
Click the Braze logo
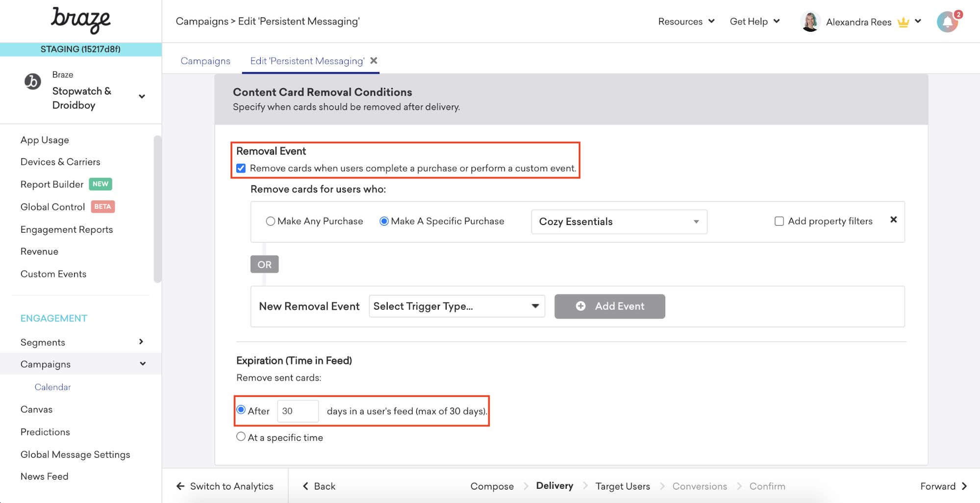pyautogui.click(x=81, y=21)
